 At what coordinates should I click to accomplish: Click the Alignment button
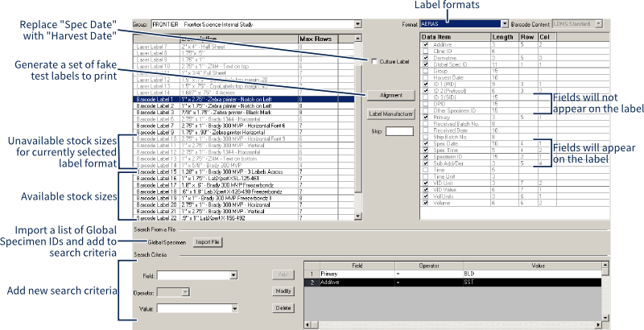(391, 95)
